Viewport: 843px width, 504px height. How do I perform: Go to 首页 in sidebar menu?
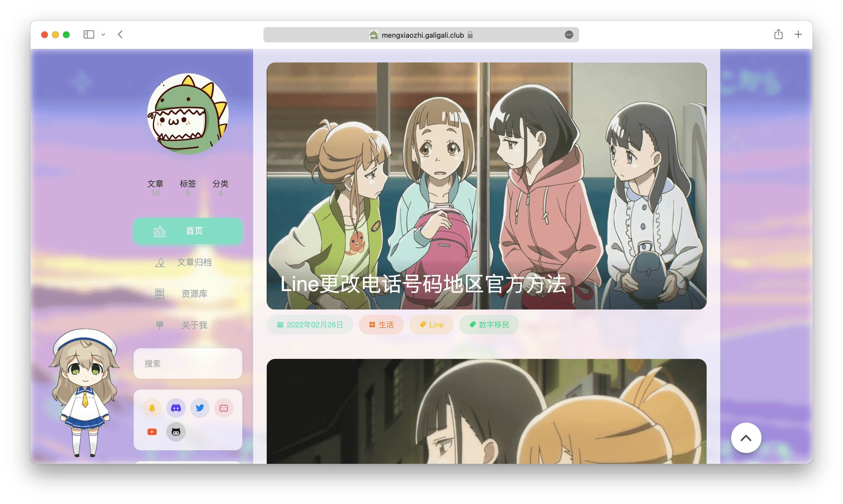click(188, 231)
